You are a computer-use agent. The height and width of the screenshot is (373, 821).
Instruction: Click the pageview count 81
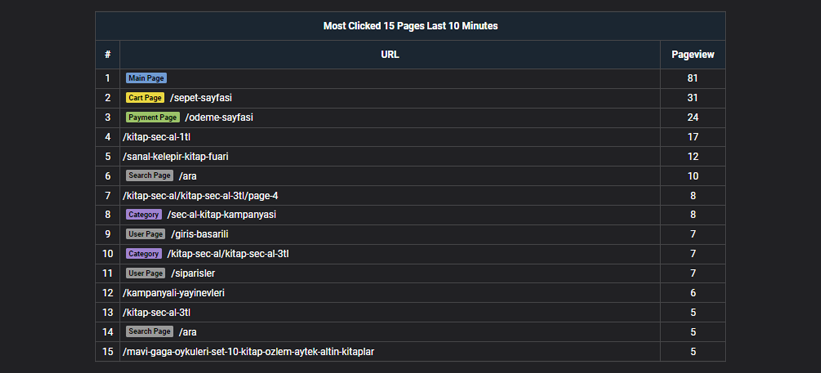(693, 78)
